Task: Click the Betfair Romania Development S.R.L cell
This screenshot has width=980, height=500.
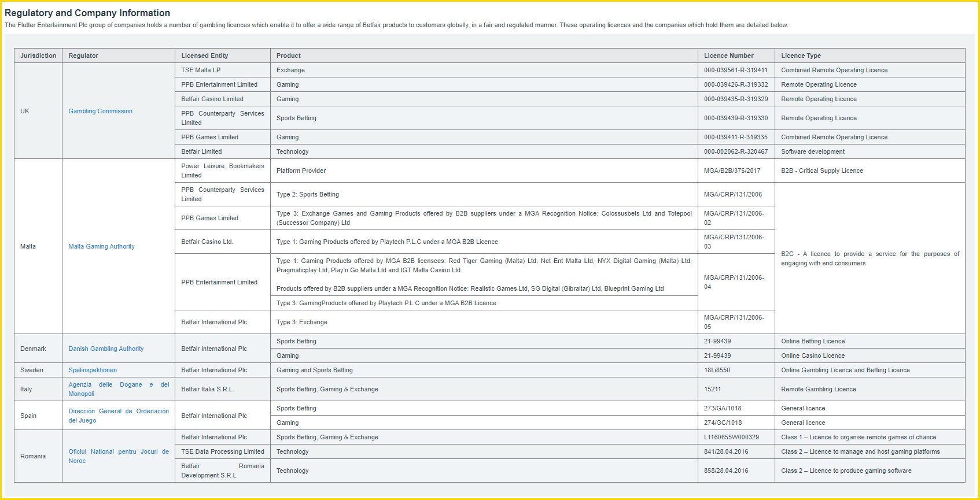Action: pos(223,471)
